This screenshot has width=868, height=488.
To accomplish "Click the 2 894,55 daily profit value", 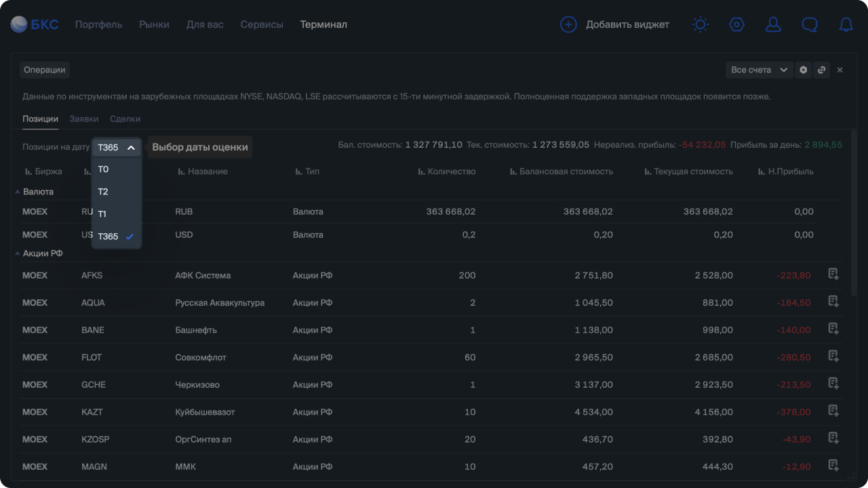I will click(823, 145).
